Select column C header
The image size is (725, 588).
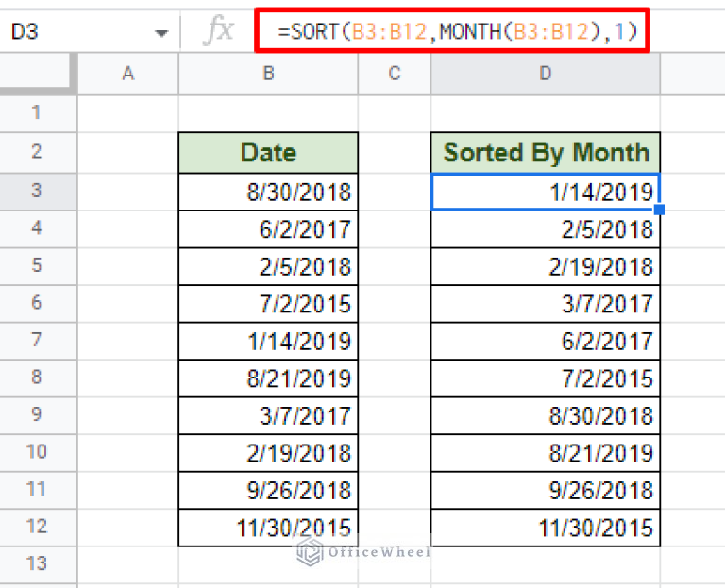pyautogui.click(x=395, y=74)
